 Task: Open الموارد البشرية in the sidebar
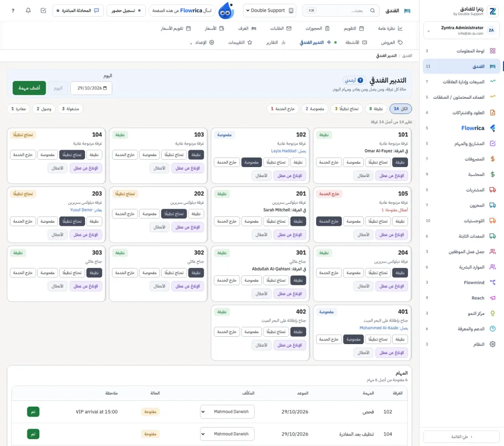click(x=461, y=267)
